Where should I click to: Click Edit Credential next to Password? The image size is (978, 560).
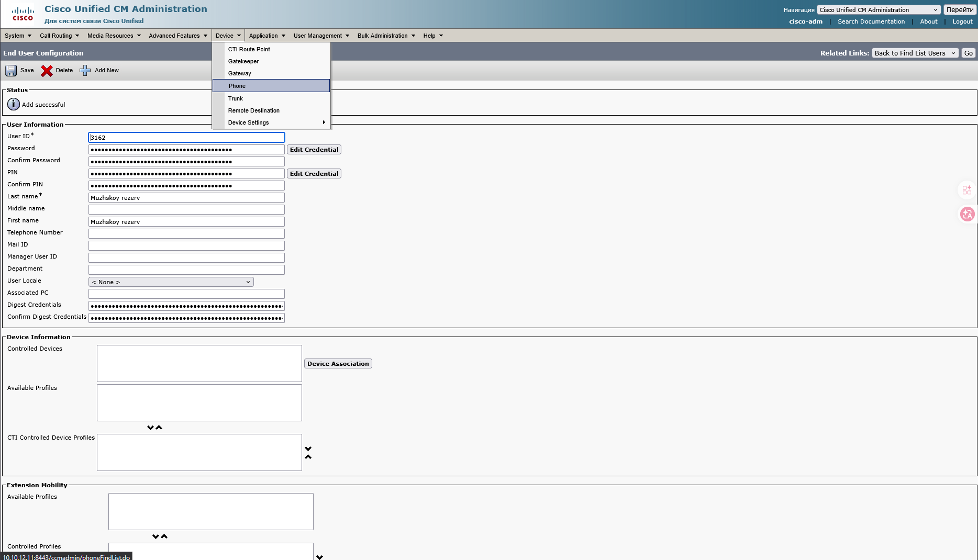click(x=314, y=150)
